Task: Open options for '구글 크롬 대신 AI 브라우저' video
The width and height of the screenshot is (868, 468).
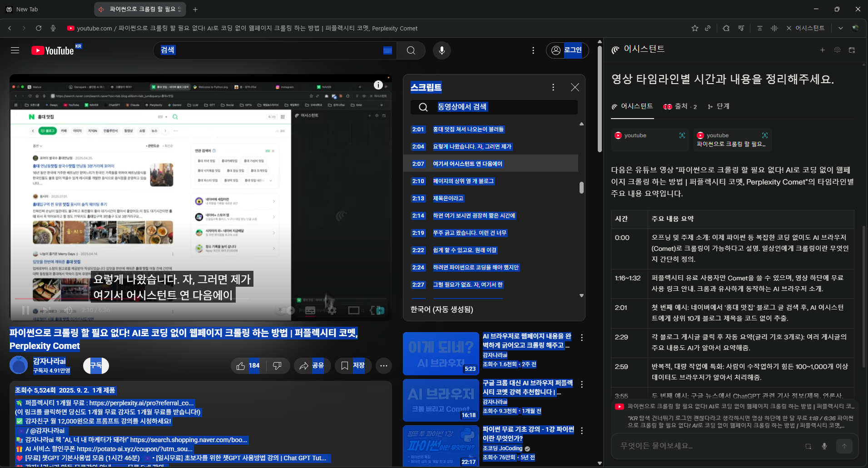Action: (x=582, y=384)
